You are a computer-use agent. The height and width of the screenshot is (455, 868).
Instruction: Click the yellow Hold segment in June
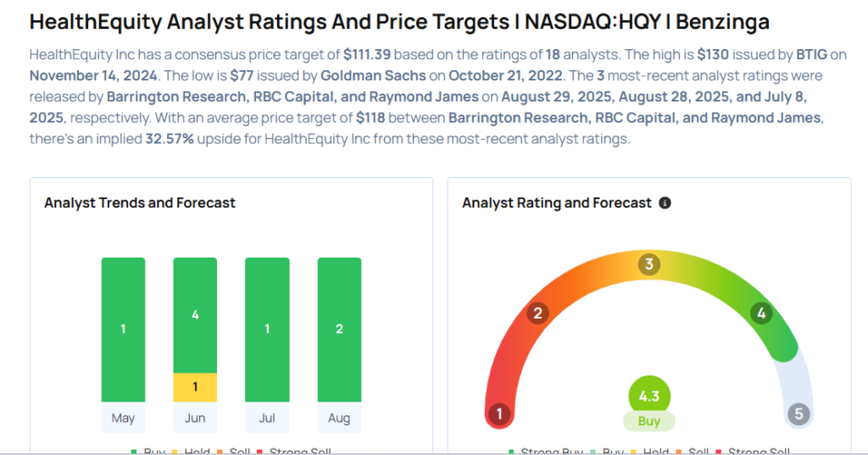195,387
